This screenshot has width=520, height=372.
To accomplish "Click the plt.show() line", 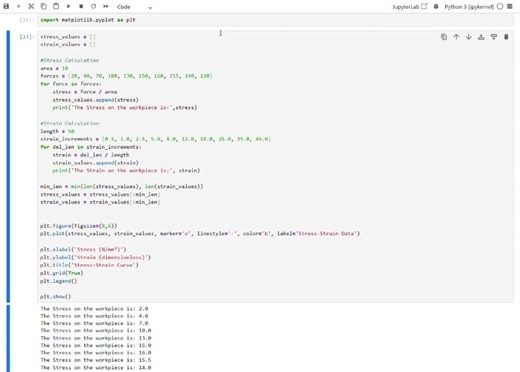I will [x=55, y=296].
